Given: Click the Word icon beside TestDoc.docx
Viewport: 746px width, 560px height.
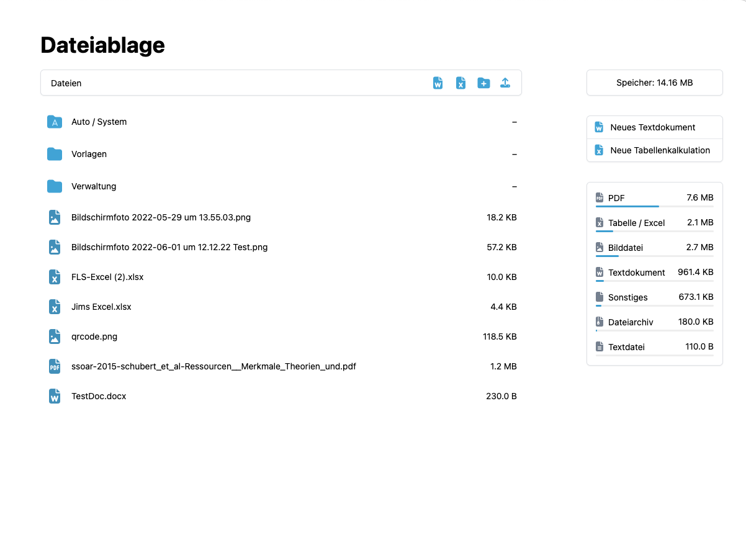Looking at the screenshot, I should click(x=55, y=396).
